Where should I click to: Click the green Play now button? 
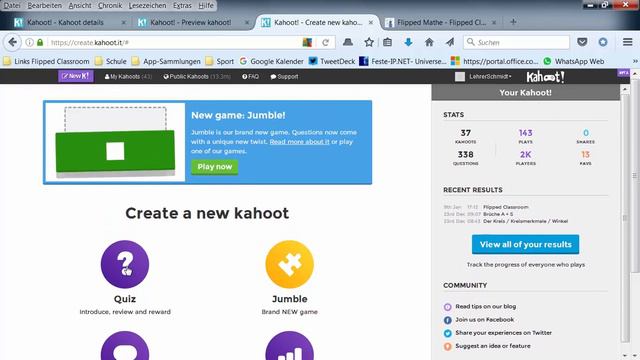click(x=215, y=167)
